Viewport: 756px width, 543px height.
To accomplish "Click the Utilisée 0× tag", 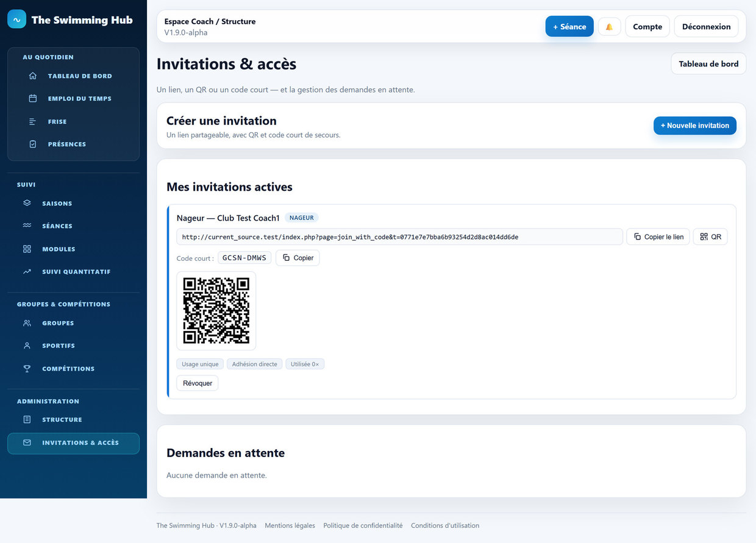I will (x=305, y=364).
